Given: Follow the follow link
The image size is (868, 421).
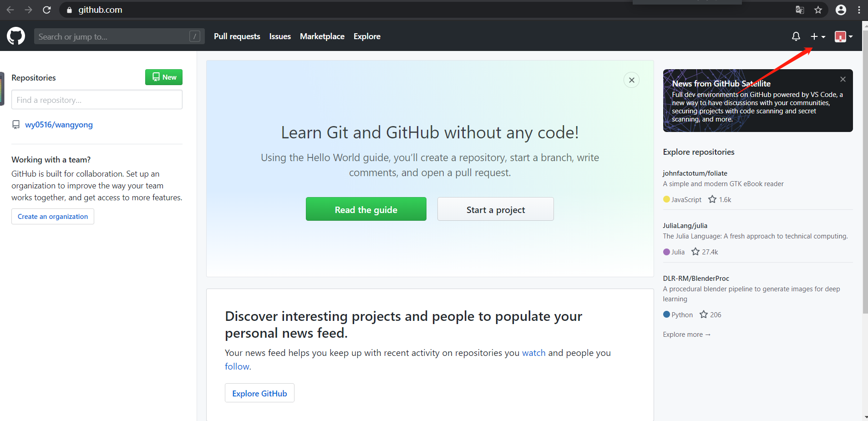Looking at the screenshot, I should click(x=237, y=366).
